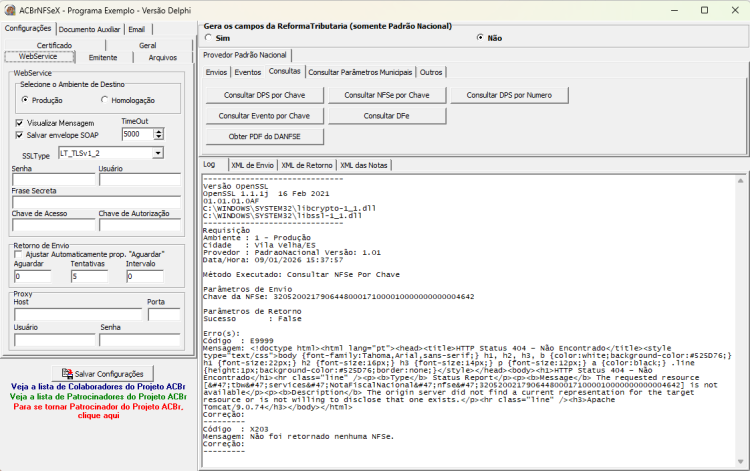The height and width of the screenshot is (471, 750).
Task: Increase the TimeOut value with up arrow
Action: pos(159,131)
